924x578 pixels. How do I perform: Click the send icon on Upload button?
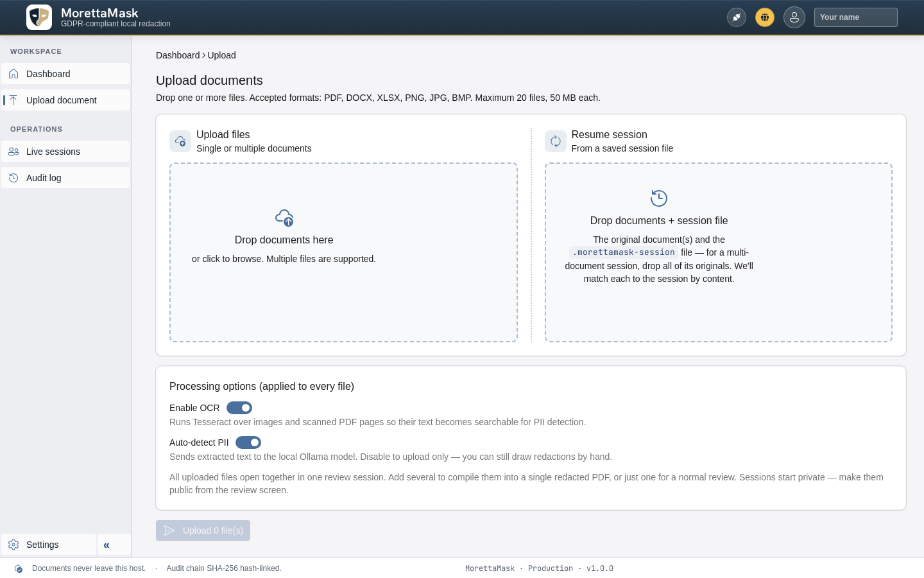click(x=169, y=530)
